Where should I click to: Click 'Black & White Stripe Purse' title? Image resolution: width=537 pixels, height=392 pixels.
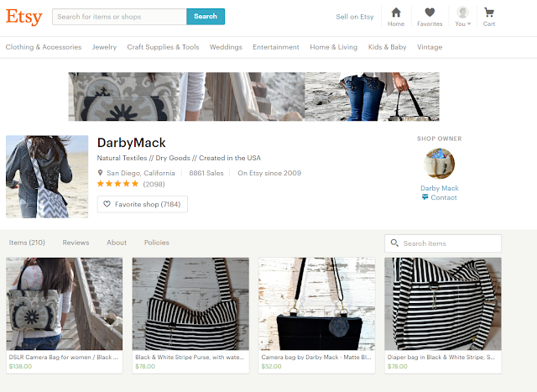pos(190,357)
